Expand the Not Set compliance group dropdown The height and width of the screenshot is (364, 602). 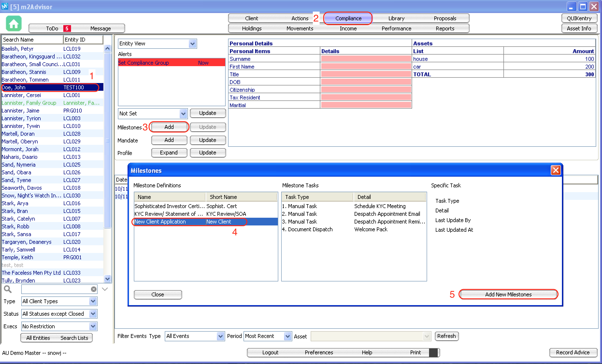tap(183, 113)
